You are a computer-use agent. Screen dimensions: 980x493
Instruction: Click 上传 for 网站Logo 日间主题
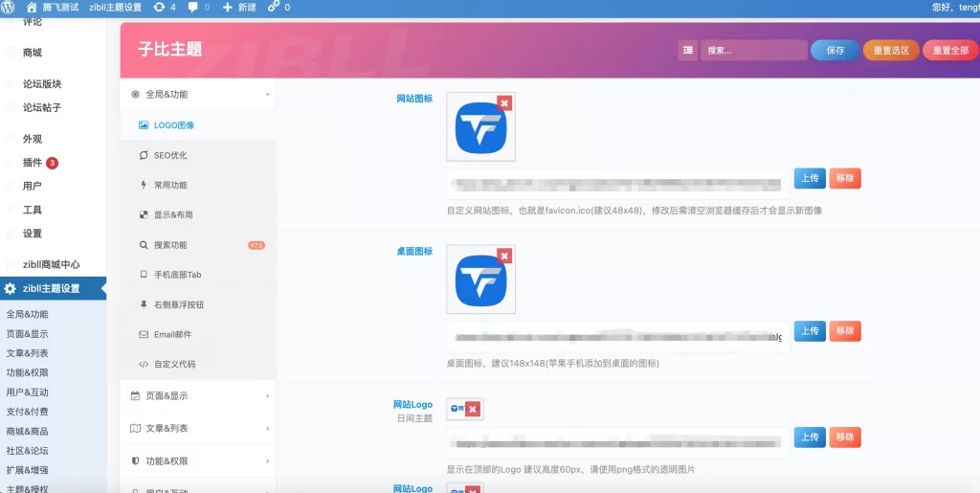coord(810,437)
